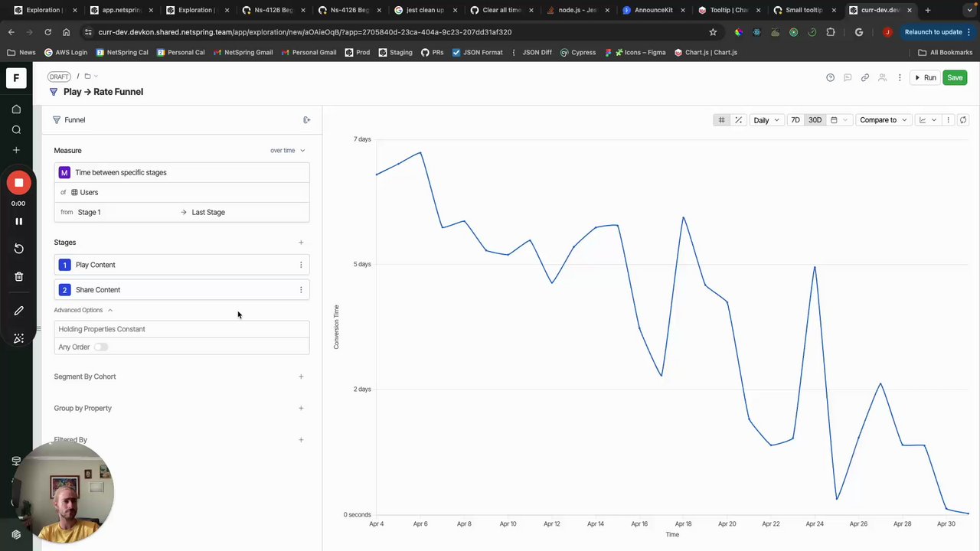The image size is (980, 551).
Task: Open the comments icon in header
Action: (848, 77)
